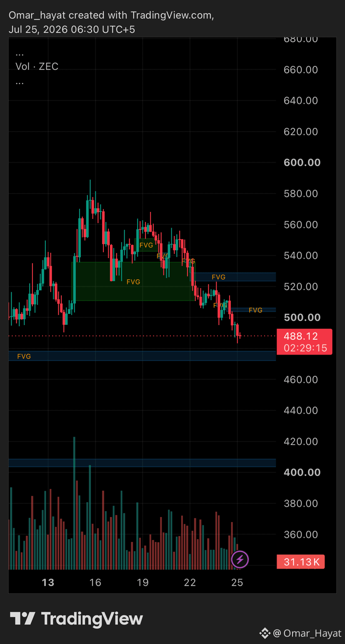This screenshot has width=345, height=644.
Task: Click the 560.00 price axis label
Action: 301,224
